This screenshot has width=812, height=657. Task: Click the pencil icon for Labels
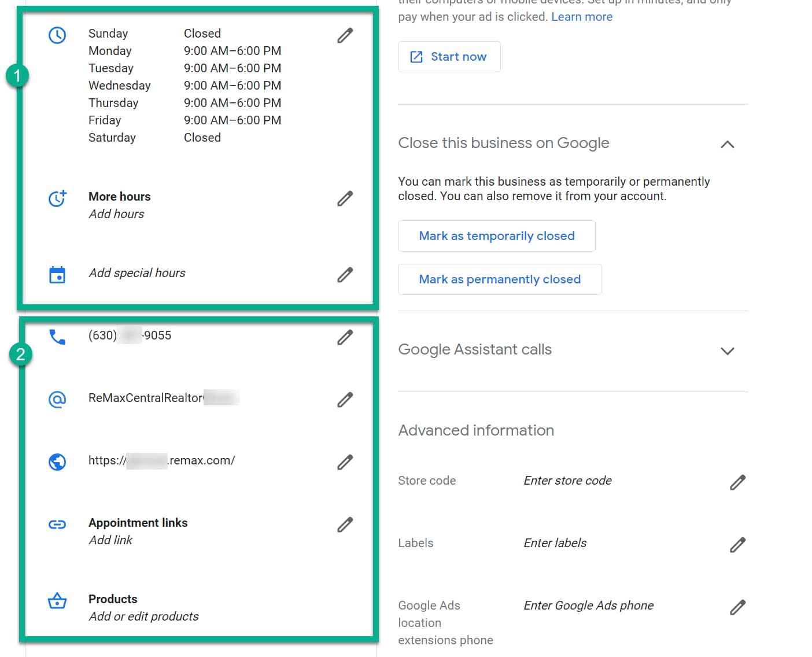(737, 545)
